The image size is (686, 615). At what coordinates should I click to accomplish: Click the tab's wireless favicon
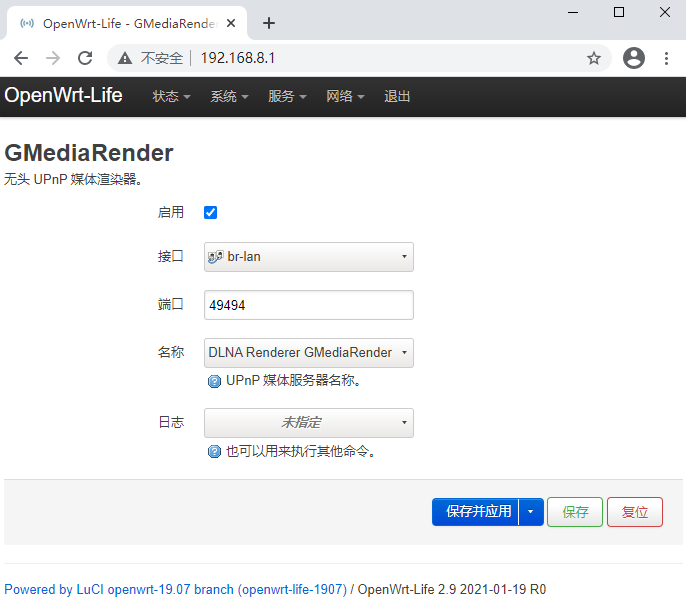[x=27, y=23]
